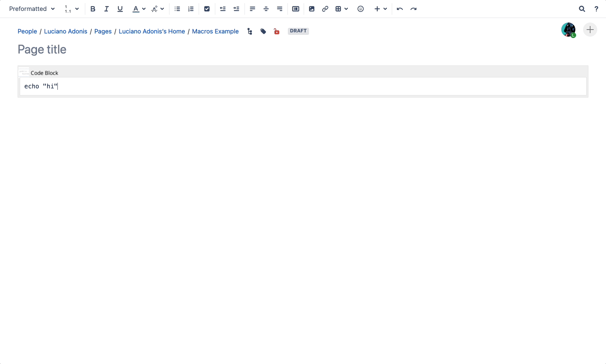Undo the last edit
This screenshot has height=364, width=606.
(x=400, y=9)
